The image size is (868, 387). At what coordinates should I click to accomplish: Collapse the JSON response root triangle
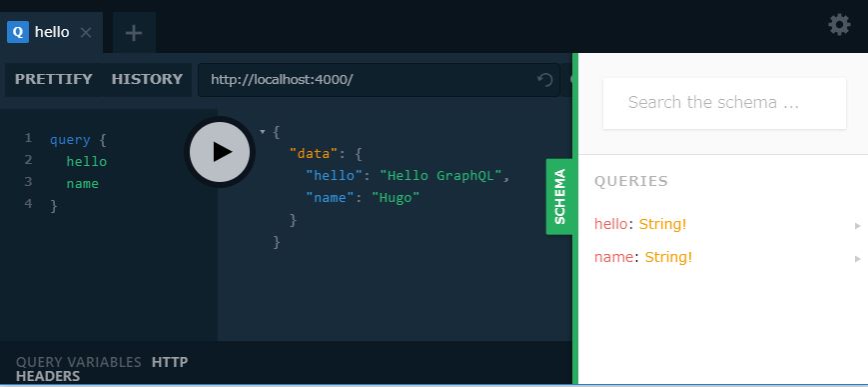tap(262, 132)
